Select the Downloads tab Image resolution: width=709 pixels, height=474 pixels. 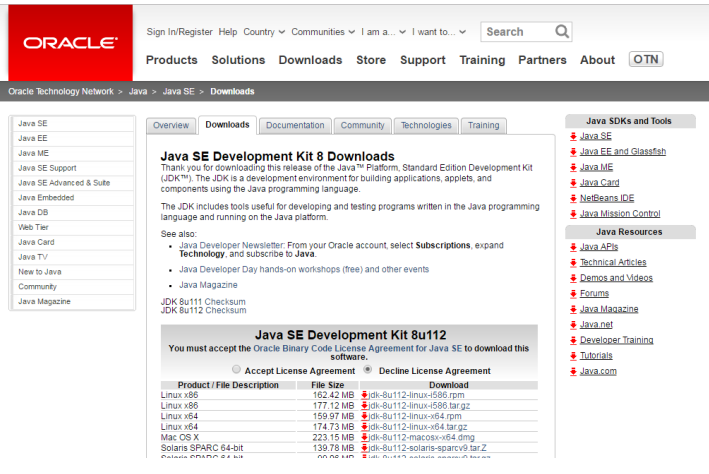(x=227, y=125)
